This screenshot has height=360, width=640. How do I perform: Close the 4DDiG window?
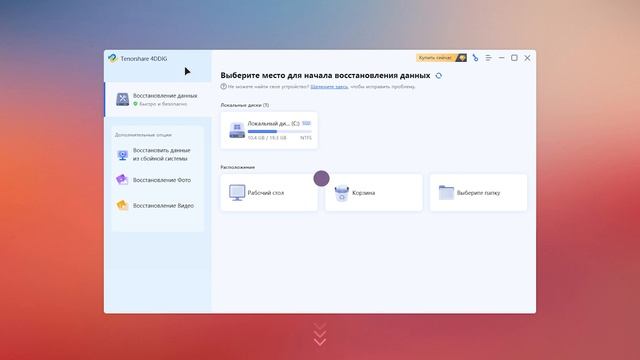[x=527, y=58]
